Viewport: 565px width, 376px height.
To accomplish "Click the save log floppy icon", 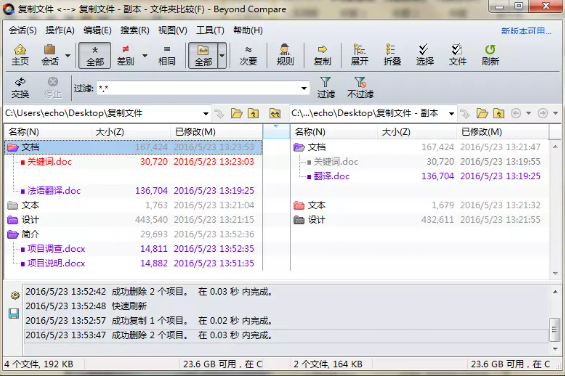I will click(14, 313).
